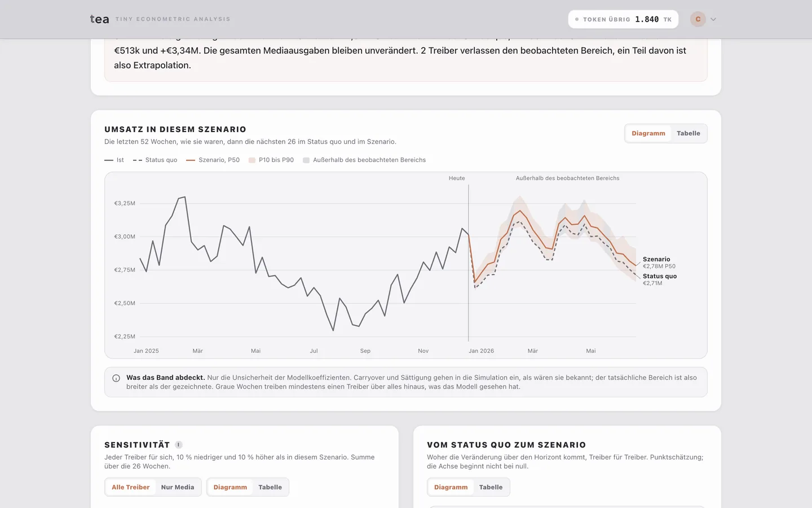Select Diagramm view for revenue chart

[648, 133]
